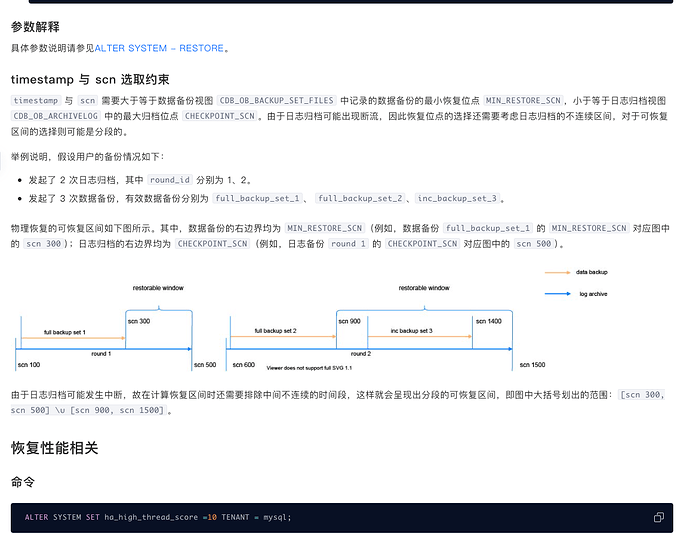
Task: Click the ha_high_thread_score command text
Action: [151, 517]
